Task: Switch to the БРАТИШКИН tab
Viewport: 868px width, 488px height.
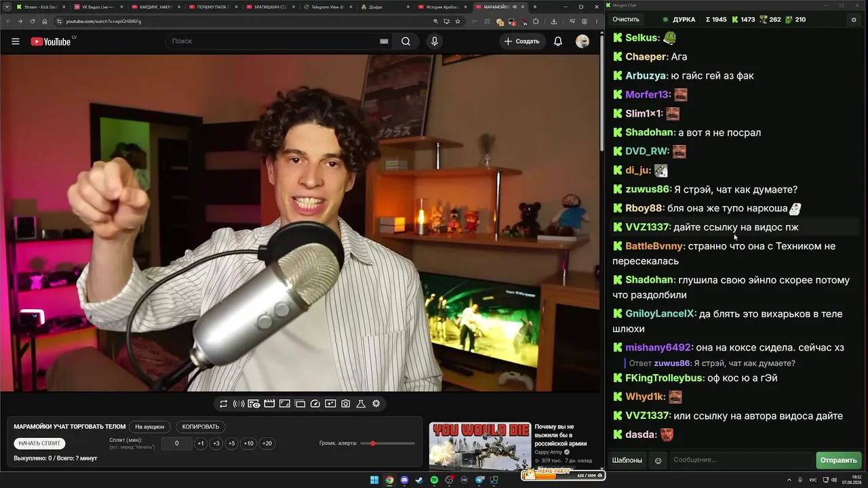Action: tap(270, 7)
